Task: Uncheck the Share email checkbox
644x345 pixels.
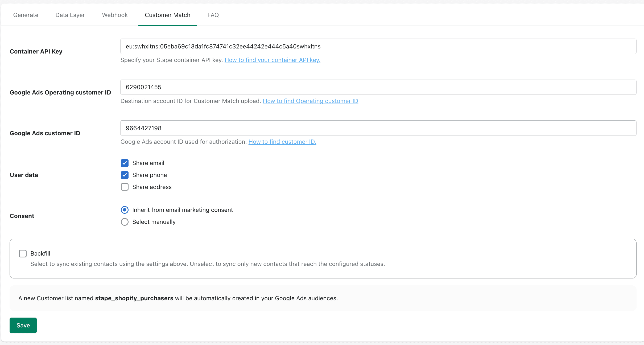Action: (125, 163)
